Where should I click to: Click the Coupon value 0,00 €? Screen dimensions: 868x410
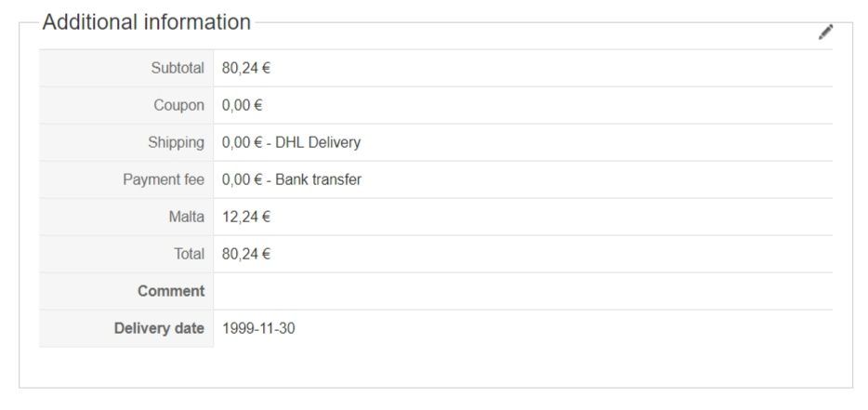[237, 105]
